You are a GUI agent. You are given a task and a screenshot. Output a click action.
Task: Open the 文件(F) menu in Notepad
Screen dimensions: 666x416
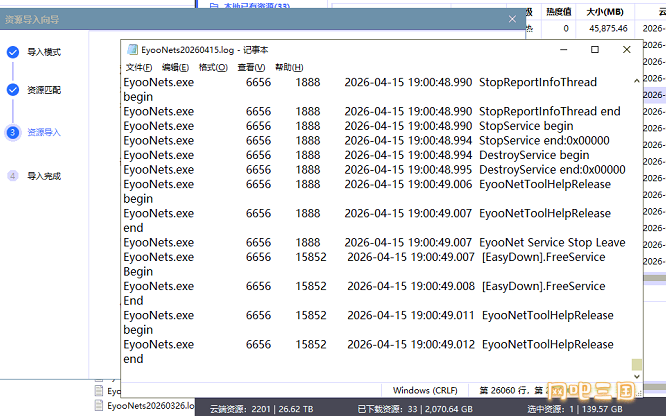click(139, 67)
